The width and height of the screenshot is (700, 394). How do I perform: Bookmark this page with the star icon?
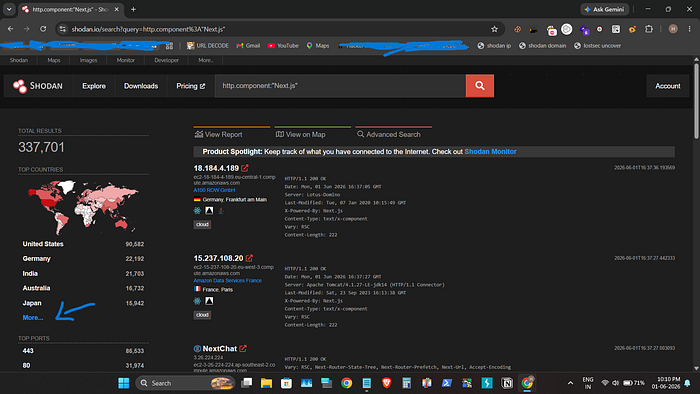(x=494, y=29)
